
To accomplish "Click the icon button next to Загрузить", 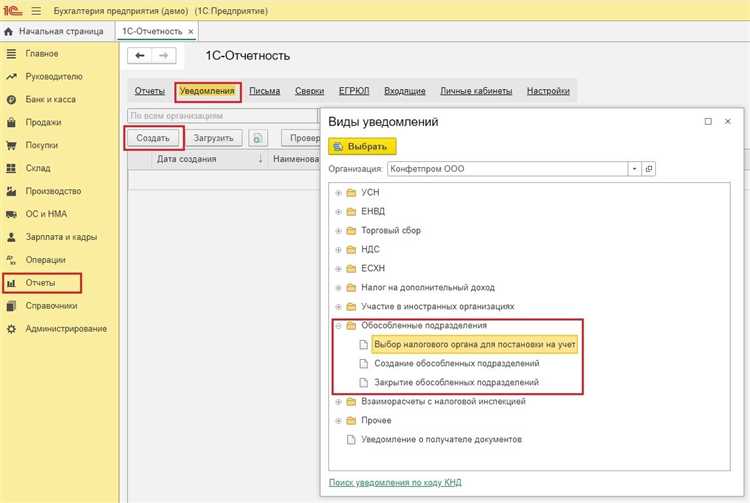I will (257, 138).
